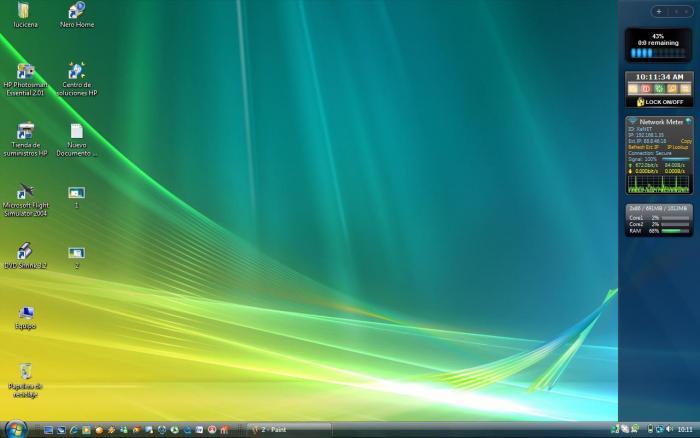Click the Switch between windows quick launch icon

coord(61,430)
